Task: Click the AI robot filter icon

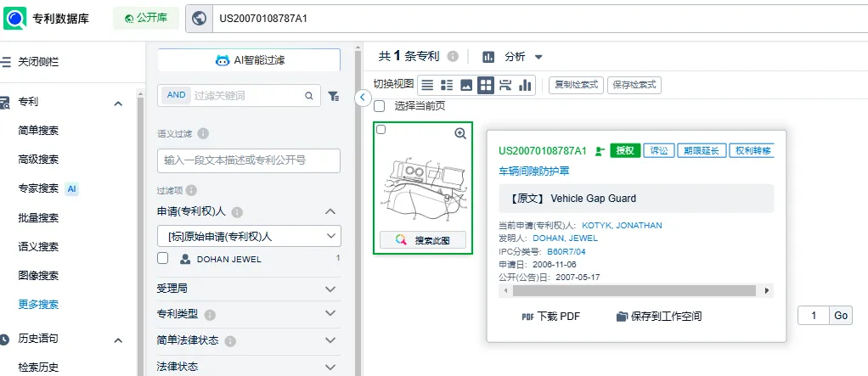Action: (x=223, y=60)
